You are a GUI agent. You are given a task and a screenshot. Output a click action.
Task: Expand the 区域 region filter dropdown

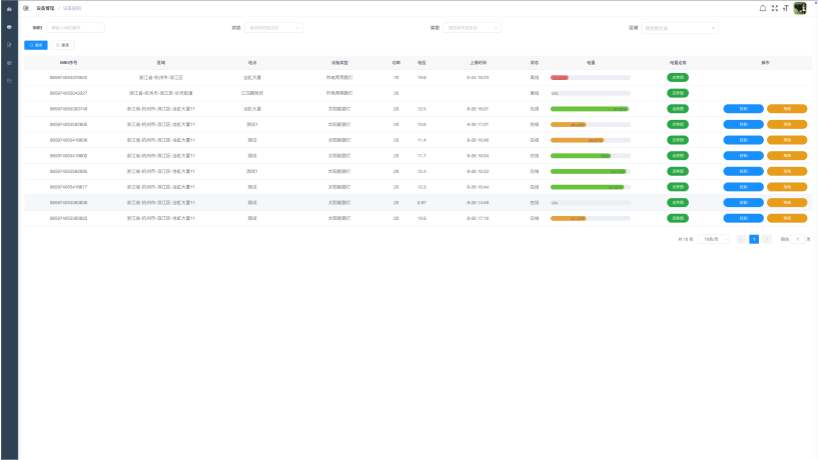pyautogui.click(x=680, y=28)
